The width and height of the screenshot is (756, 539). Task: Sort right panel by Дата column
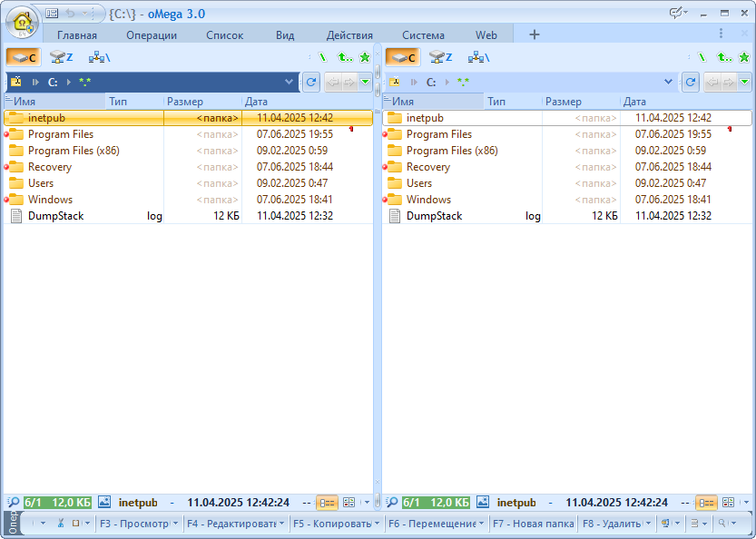686,102
